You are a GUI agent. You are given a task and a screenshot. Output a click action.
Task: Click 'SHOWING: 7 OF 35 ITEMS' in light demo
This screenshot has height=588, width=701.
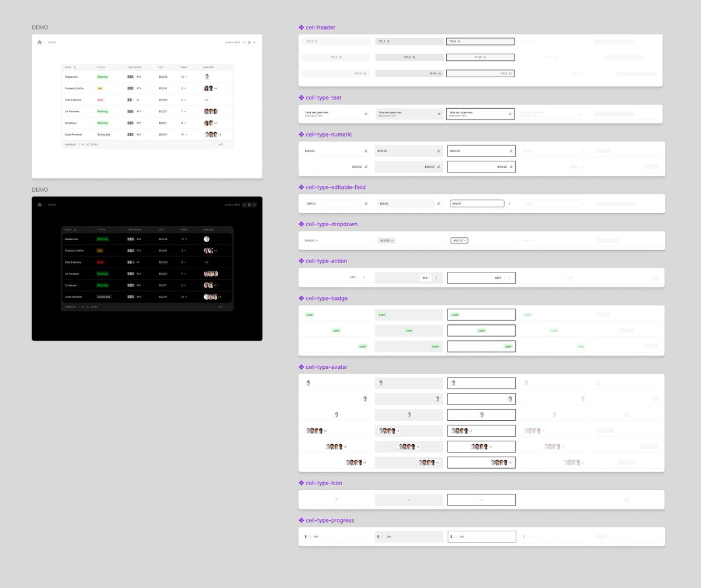pos(81,144)
